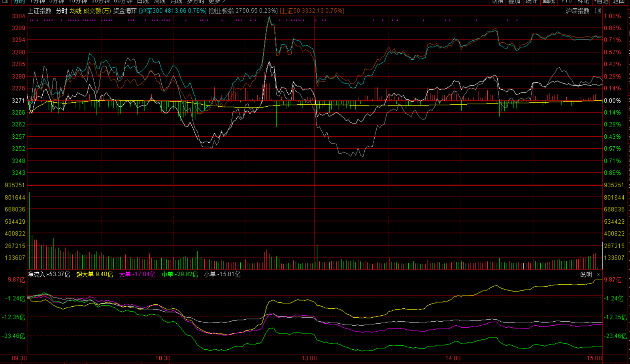Click the 13:00 time axis label

pos(309,358)
